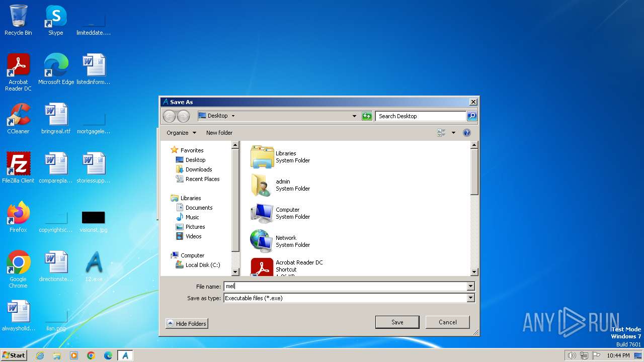Select Microsoft Edge desktop icon
Image resolution: width=644 pixels, height=362 pixels.
pos(56,69)
